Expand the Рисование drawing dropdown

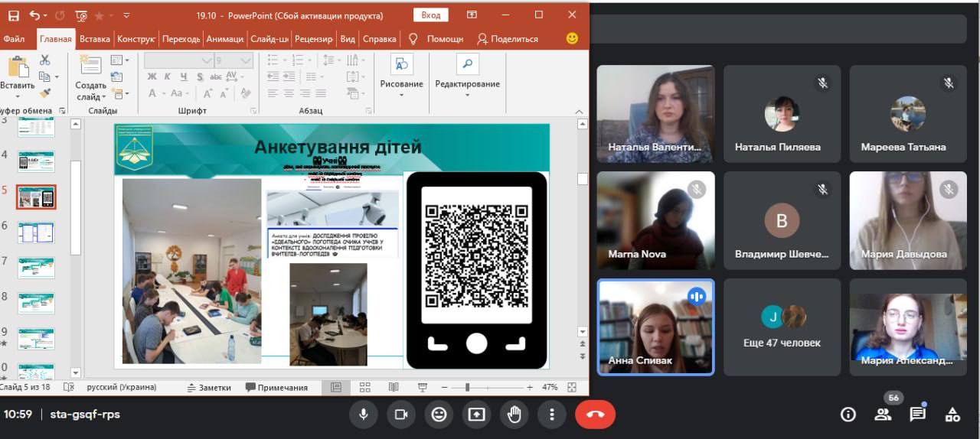[x=401, y=95]
